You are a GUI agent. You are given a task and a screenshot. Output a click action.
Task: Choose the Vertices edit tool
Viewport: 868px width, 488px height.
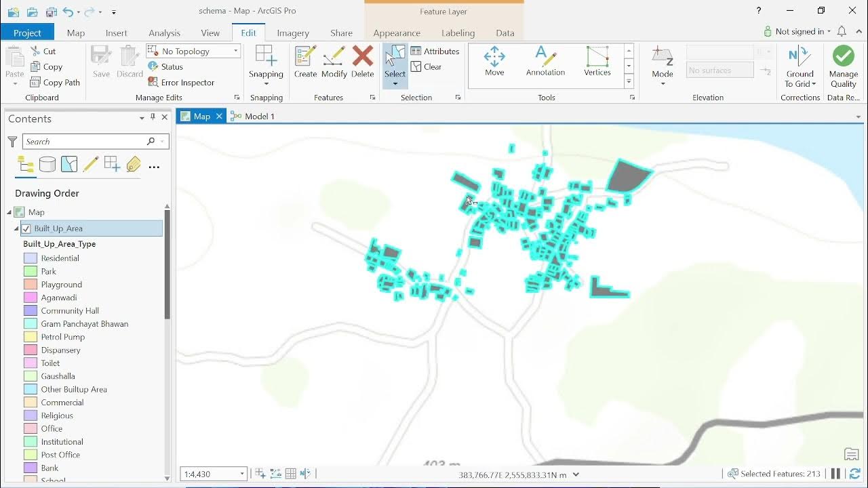(597, 61)
